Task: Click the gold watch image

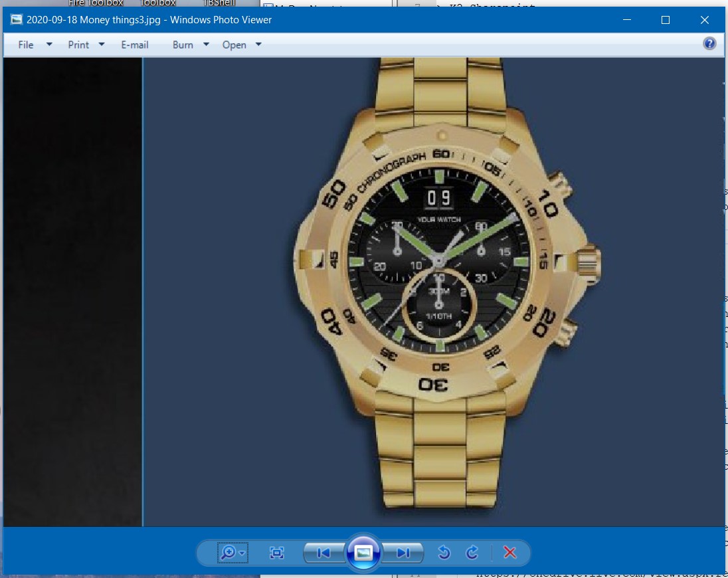Action: coord(438,279)
